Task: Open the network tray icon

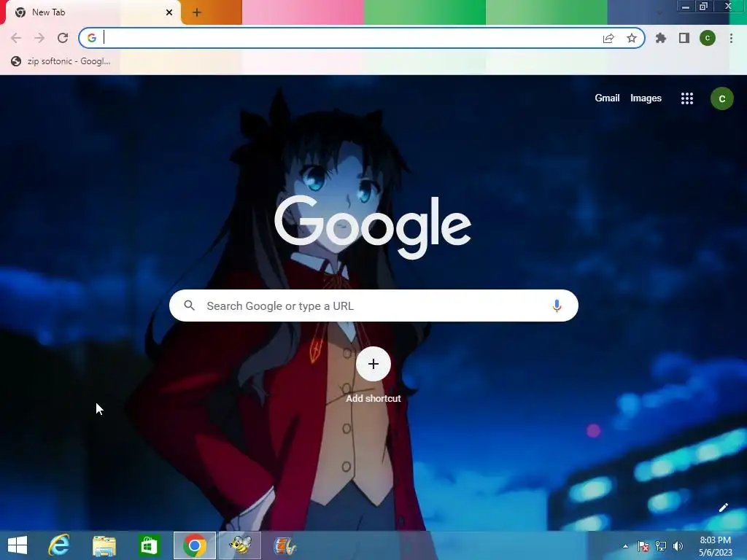Action: click(x=660, y=546)
